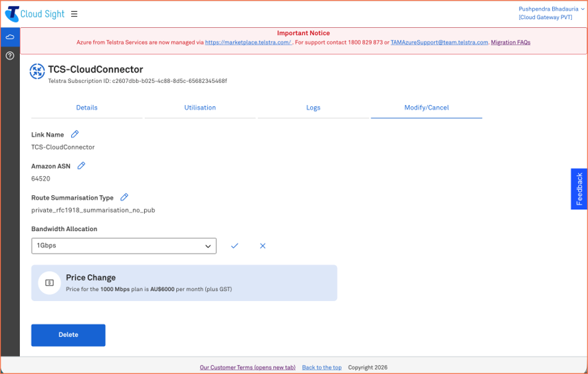The height and width of the screenshot is (374, 588).
Task: Click the 64520 ASN value
Action: coord(41,179)
